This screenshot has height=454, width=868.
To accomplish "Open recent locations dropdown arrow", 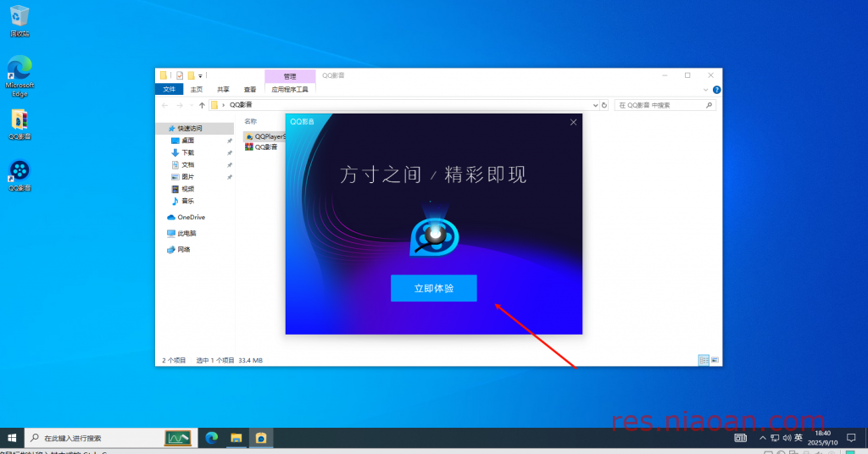I will [x=191, y=105].
